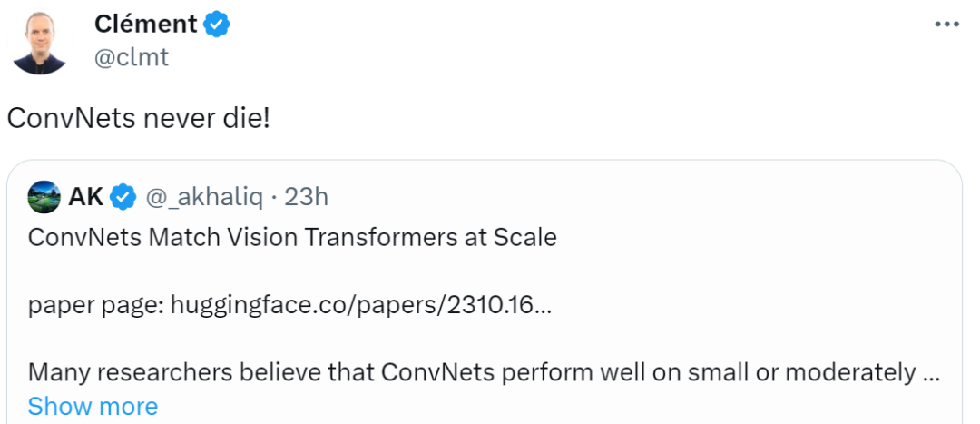The image size is (980, 424).
Task: Expand the quoted tweet with Show more
Action: pyautogui.click(x=93, y=406)
